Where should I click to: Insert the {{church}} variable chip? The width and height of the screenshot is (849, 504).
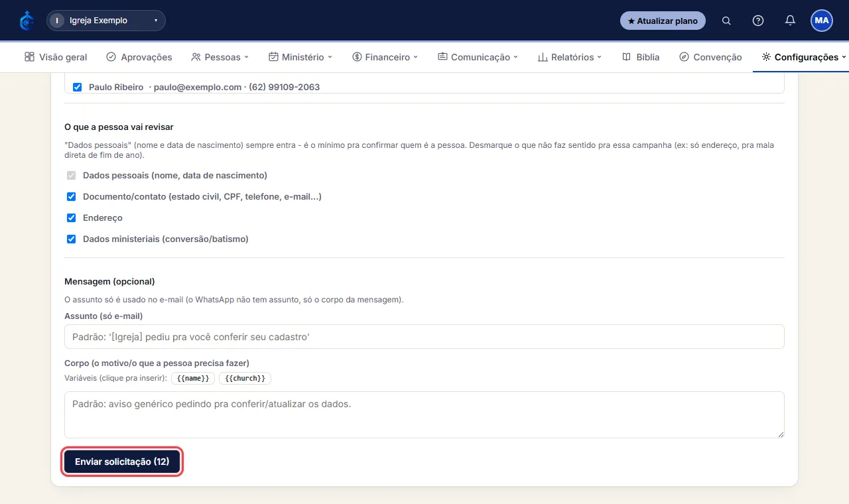coord(245,379)
